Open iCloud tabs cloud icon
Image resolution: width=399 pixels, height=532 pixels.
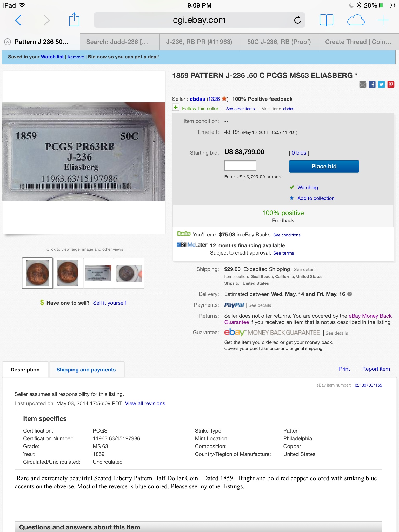point(356,20)
